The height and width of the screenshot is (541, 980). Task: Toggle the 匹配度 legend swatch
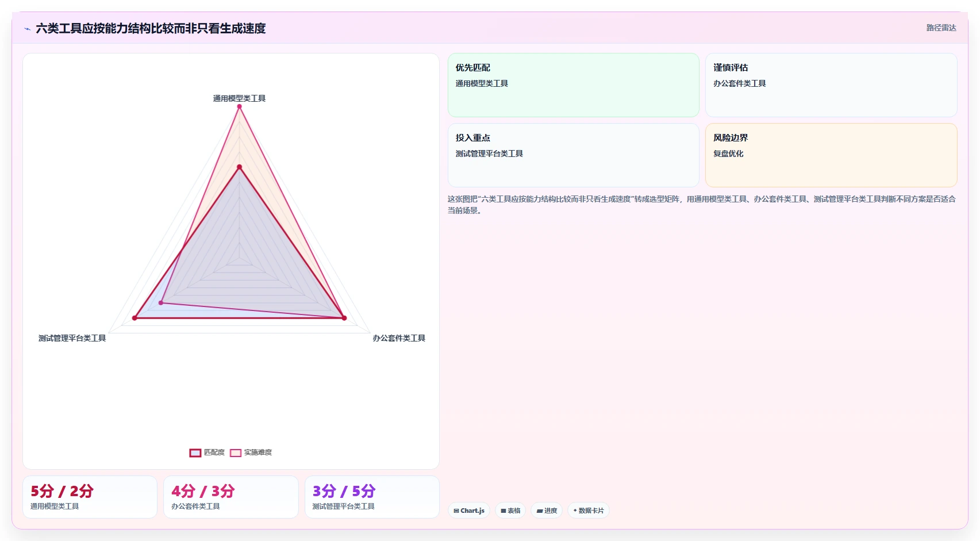pos(195,453)
